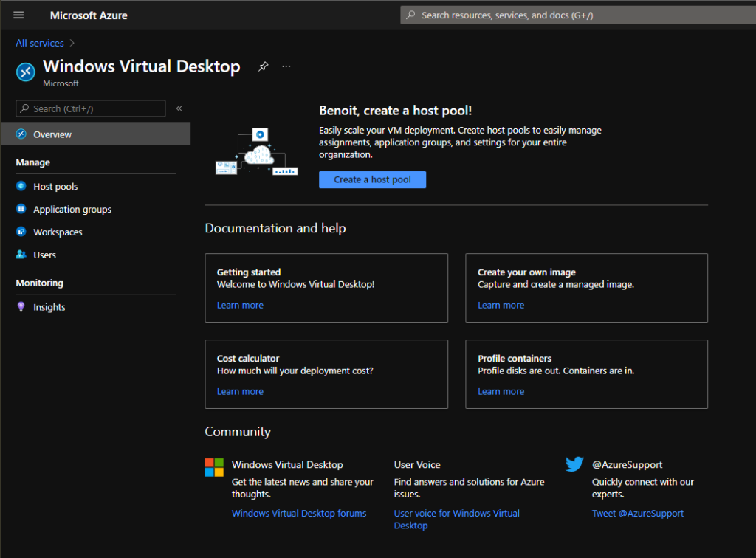756x558 pixels.
Task: Click the Insights lightbulb icon
Action: click(x=21, y=306)
